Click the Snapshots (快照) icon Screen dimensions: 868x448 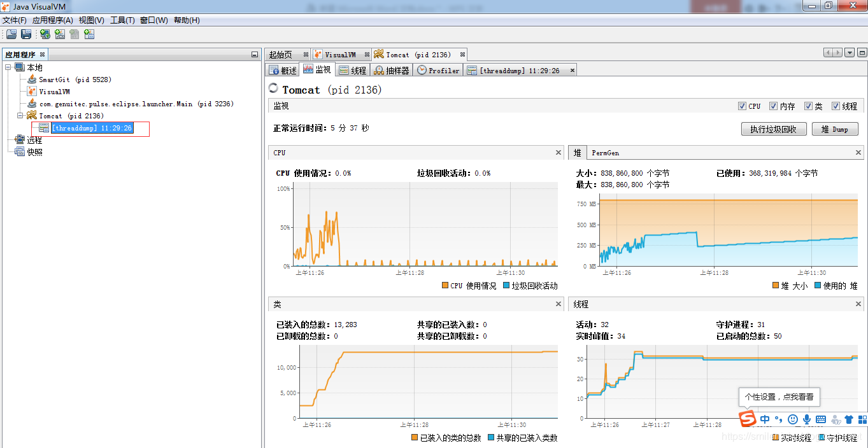(20, 152)
